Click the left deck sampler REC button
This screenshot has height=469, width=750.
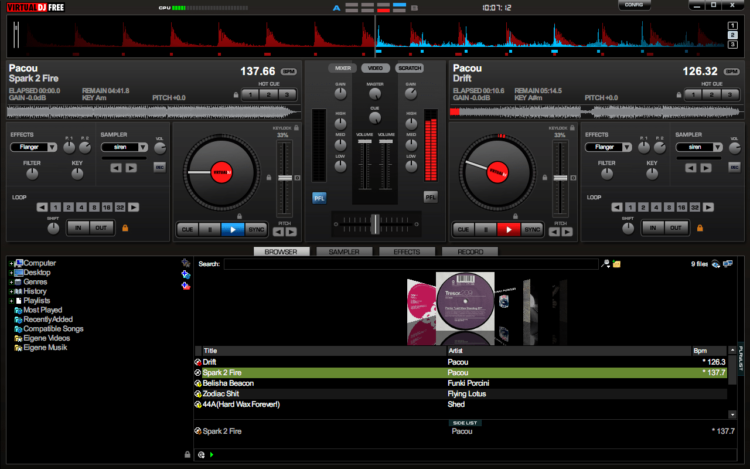[160, 167]
